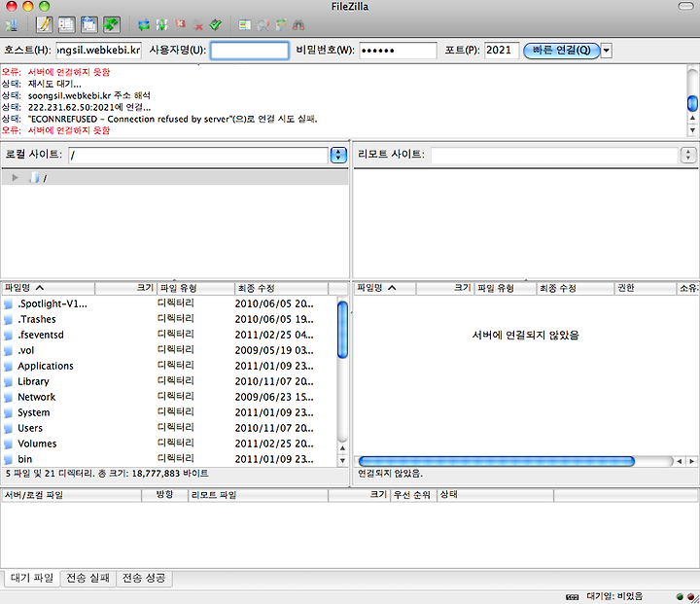Screen dimensions: 700x604
Task: Toggle processing of the transfer queue
Action: [x=161, y=25]
